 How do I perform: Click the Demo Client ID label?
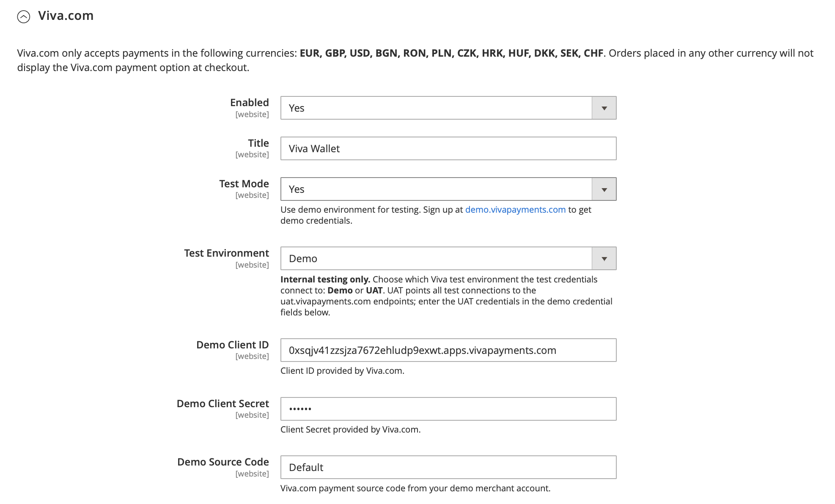pyautogui.click(x=233, y=345)
